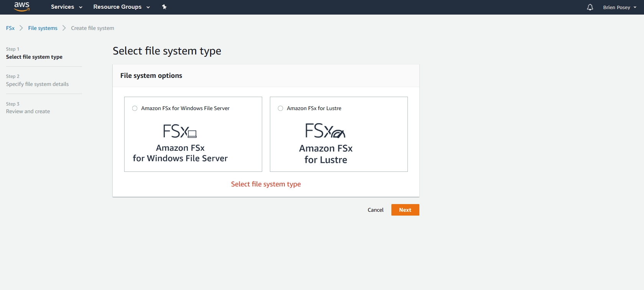Open the File systems breadcrumb link
644x290 pixels.
43,28
